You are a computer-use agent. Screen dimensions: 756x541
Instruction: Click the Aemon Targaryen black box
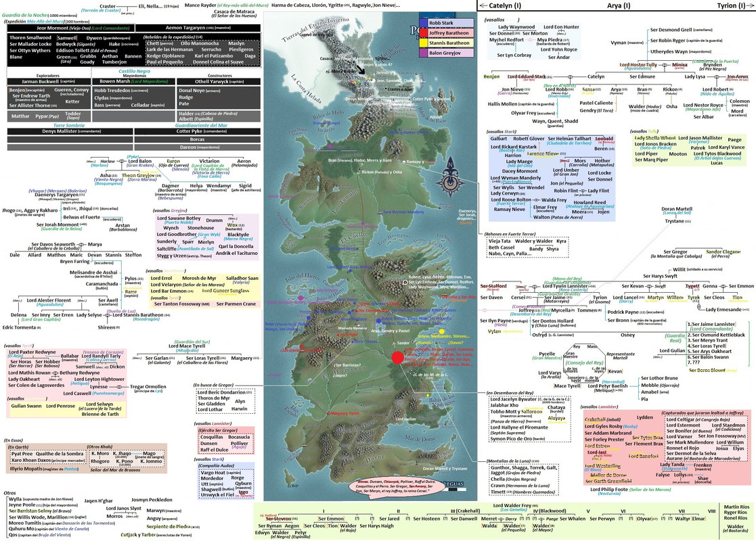pyautogui.click(x=198, y=28)
